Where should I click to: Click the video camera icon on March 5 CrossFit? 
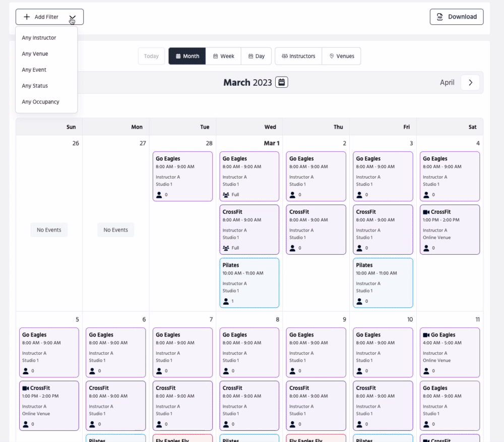point(25,388)
